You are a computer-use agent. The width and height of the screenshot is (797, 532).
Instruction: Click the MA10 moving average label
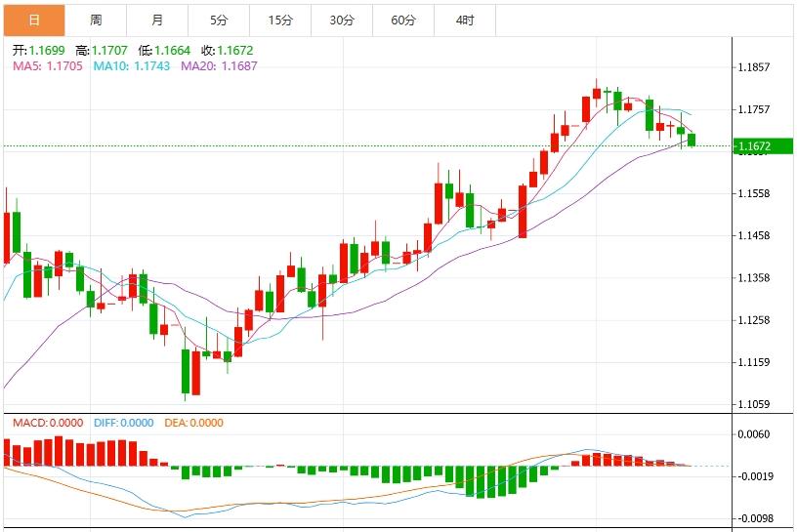tap(131, 65)
